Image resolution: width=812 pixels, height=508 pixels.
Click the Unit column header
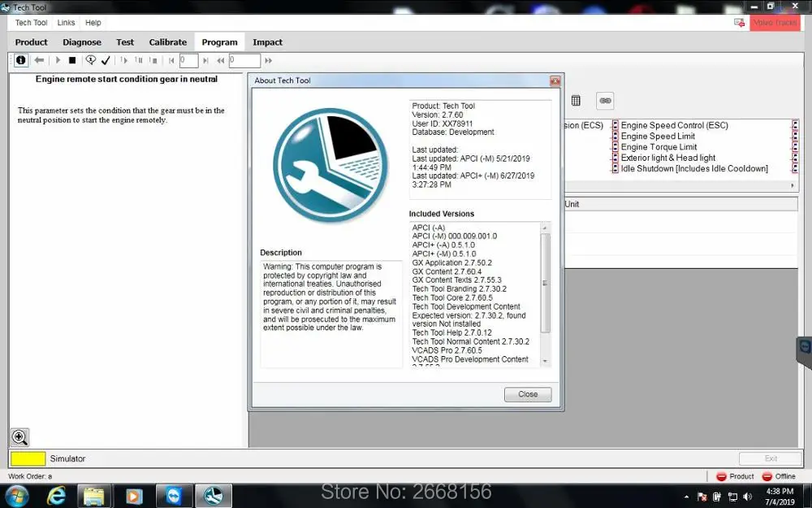(681, 204)
